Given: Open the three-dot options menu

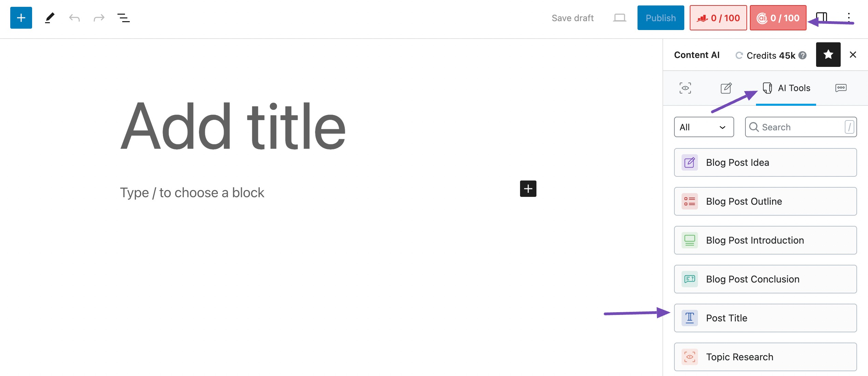Looking at the screenshot, I should (849, 18).
